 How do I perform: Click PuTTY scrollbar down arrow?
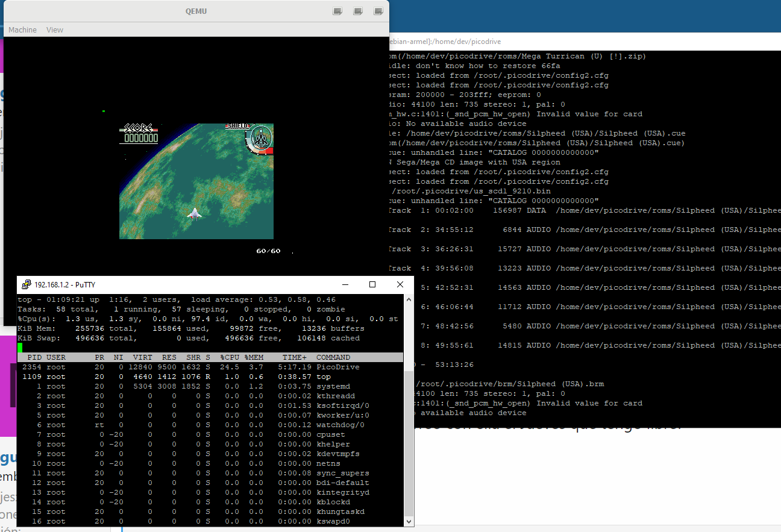point(409,521)
